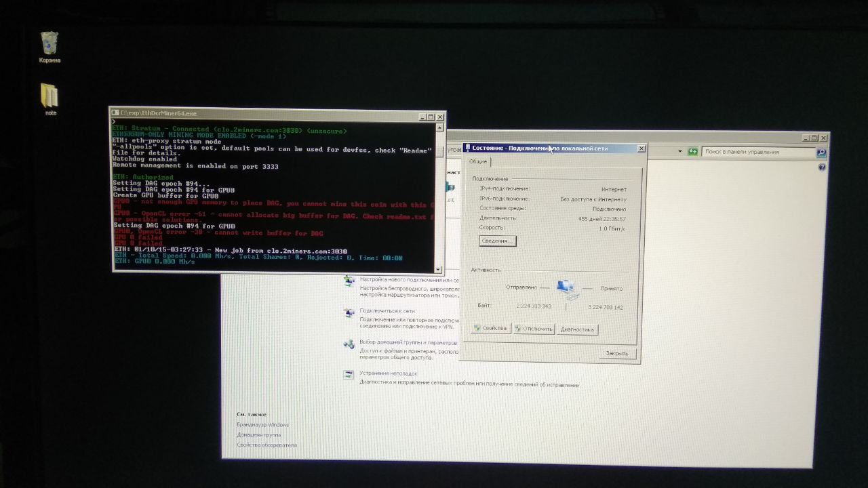
Task: Focus the Поиск в панели управления field
Action: [758, 152]
